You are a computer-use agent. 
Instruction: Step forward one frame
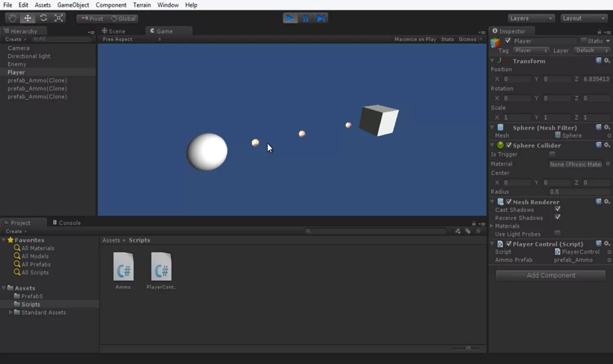pyautogui.click(x=321, y=18)
